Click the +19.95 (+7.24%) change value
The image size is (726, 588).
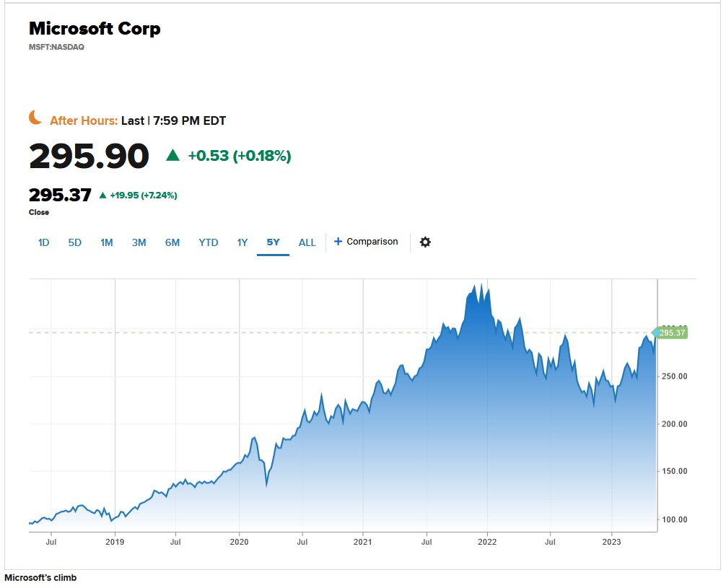(144, 196)
